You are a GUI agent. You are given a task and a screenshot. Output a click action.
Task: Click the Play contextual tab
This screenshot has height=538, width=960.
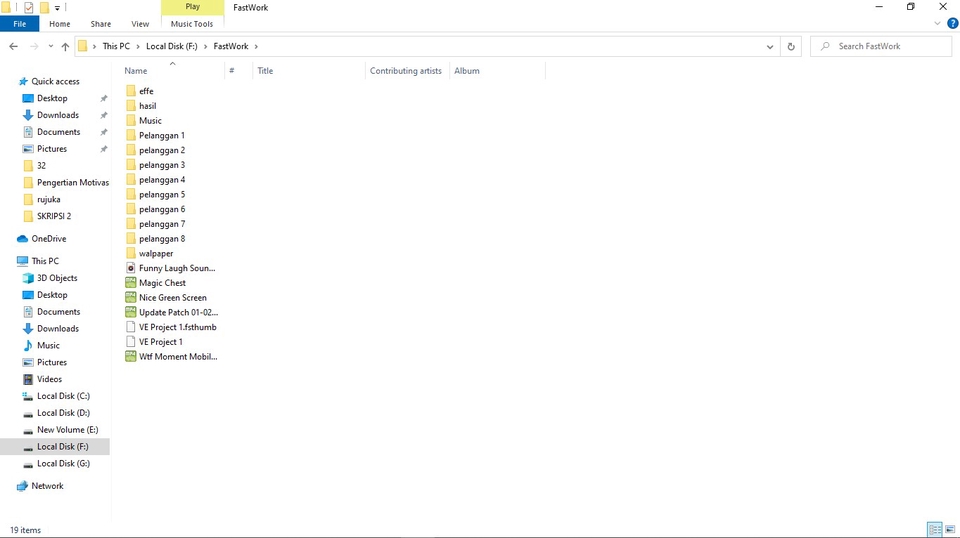pos(192,7)
